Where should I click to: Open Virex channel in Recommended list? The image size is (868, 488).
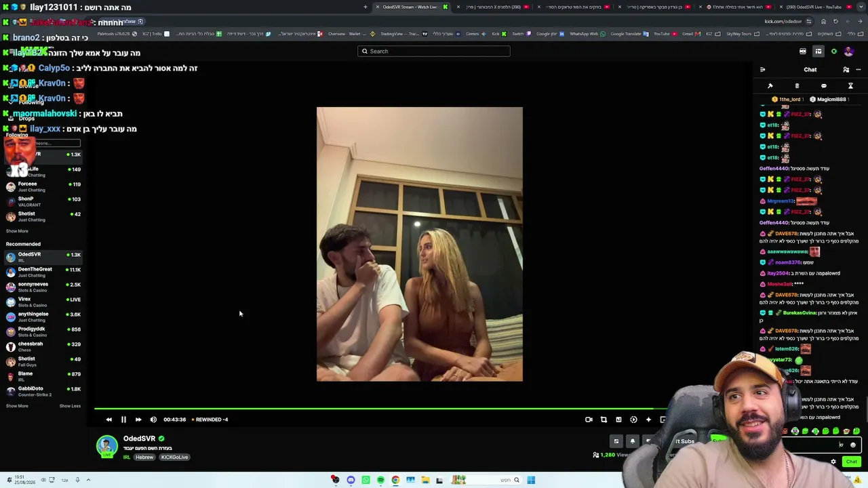(x=43, y=302)
